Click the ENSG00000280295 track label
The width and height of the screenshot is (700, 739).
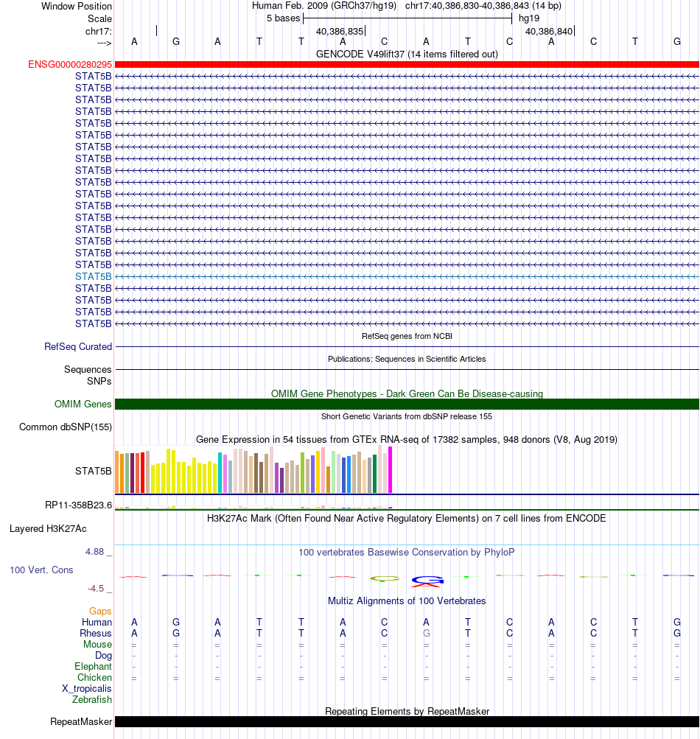tap(70, 64)
